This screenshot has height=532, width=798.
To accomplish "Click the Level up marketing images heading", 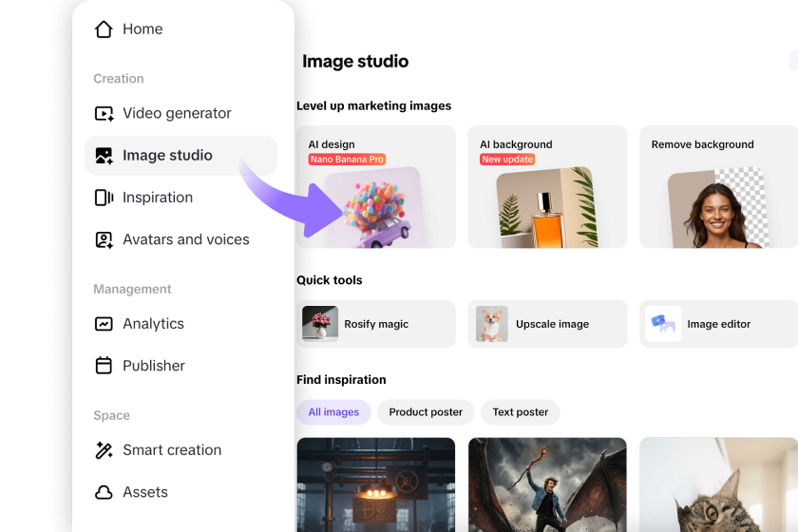I will tap(374, 105).
